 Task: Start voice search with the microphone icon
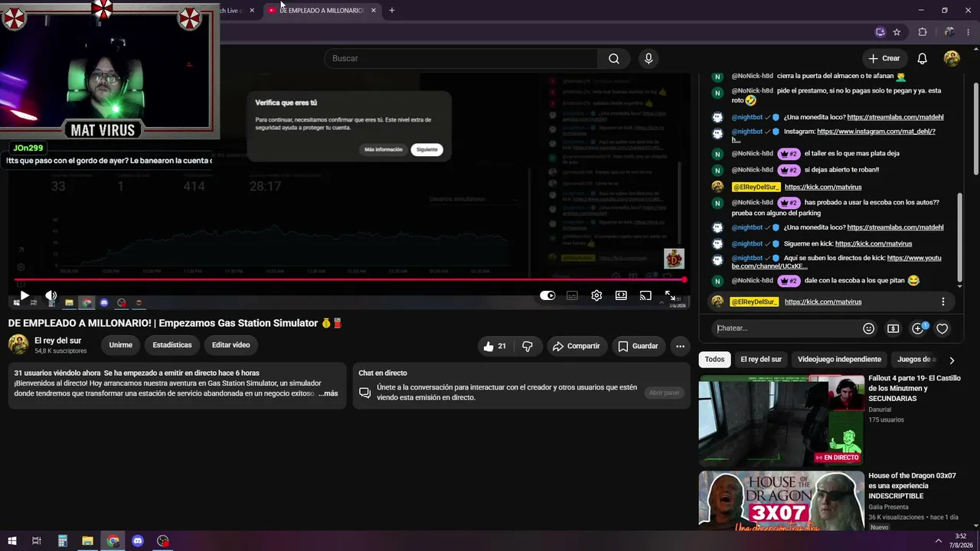648,59
